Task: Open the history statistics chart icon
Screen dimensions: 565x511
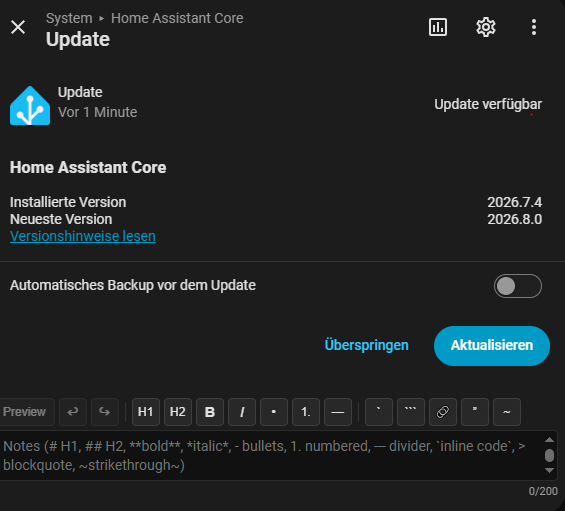Action: (438, 27)
